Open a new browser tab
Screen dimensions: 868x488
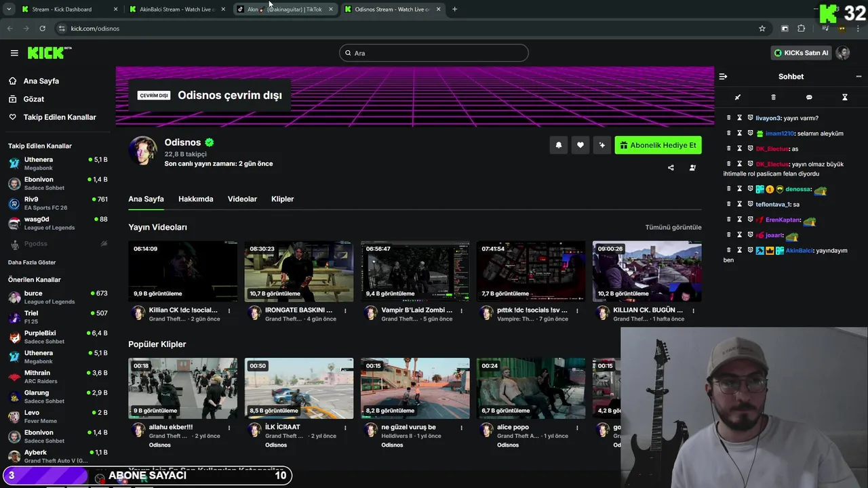(454, 9)
